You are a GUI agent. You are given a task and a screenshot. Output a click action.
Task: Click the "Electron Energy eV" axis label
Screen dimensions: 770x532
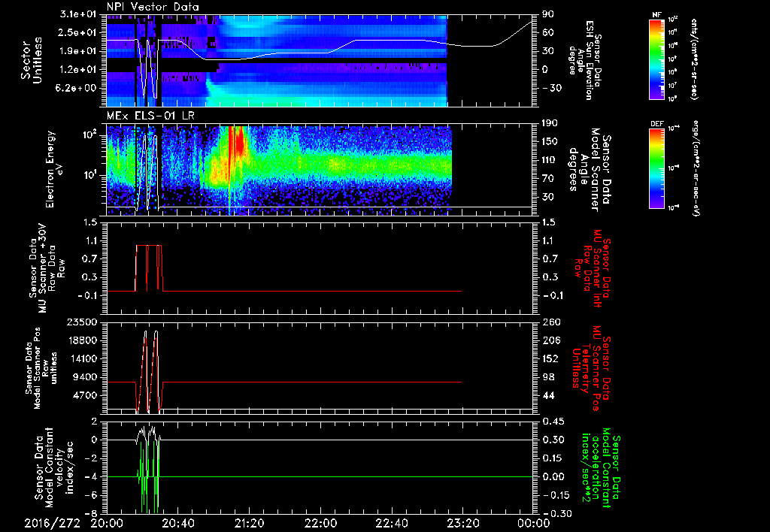tap(55, 169)
